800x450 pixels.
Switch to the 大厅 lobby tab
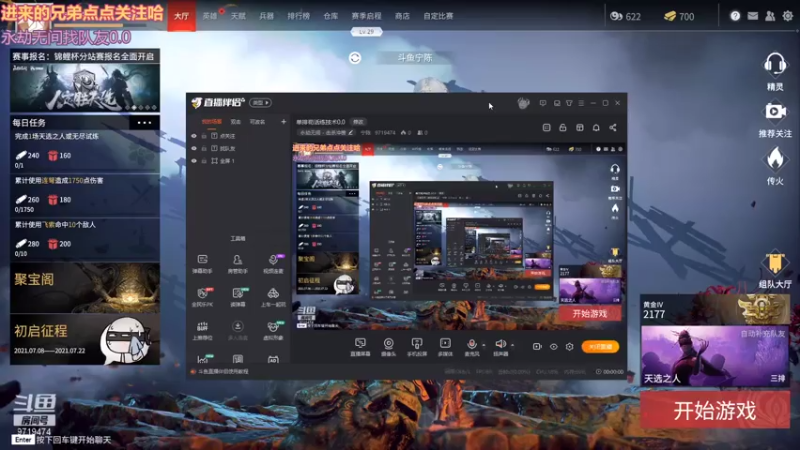[182, 16]
